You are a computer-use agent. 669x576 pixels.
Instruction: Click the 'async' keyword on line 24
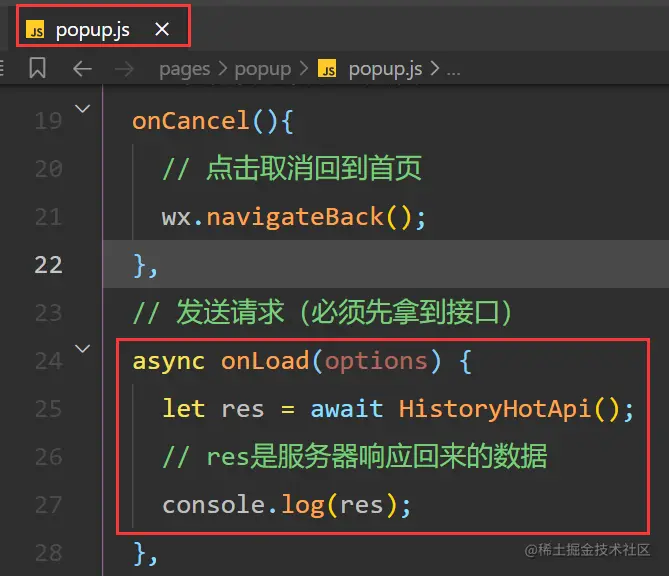pyautogui.click(x=169, y=362)
